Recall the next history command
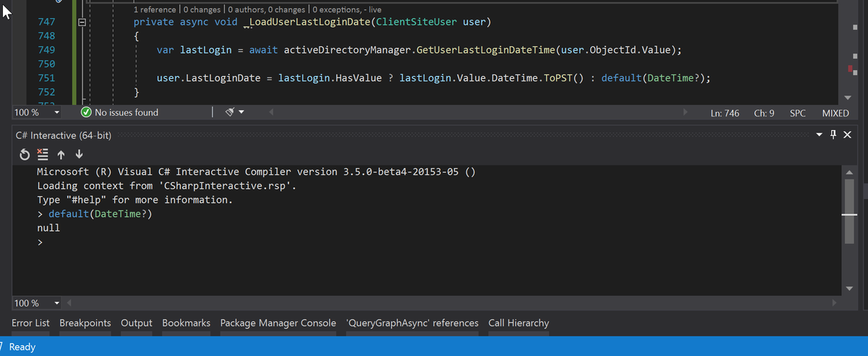Viewport: 868px width, 356px height. coord(78,154)
